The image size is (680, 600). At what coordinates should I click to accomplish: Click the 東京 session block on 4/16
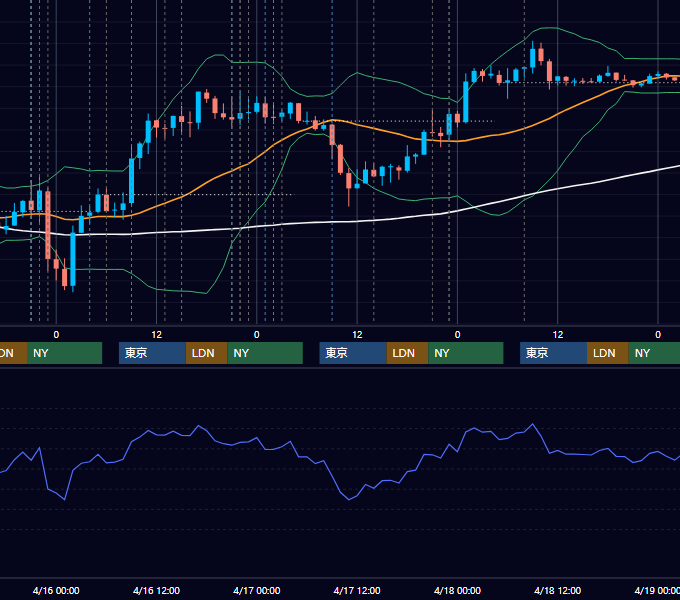pos(152,353)
